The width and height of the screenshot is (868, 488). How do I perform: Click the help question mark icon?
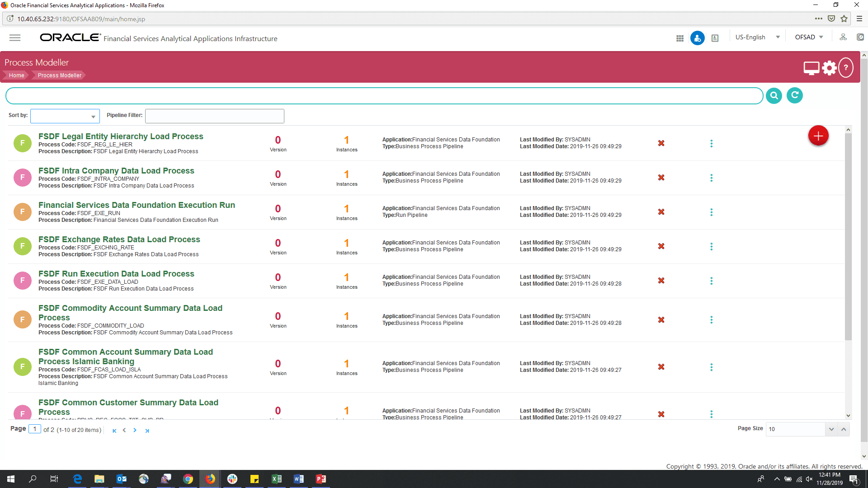point(845,68)
